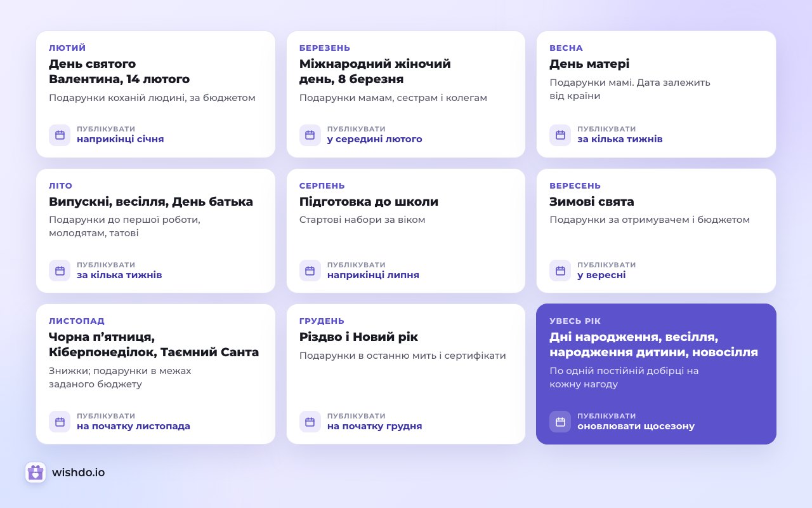The width and height of the screenshot is (812, 508).
Task: Click the publish date у середині лютого
Action: [375, 139]
